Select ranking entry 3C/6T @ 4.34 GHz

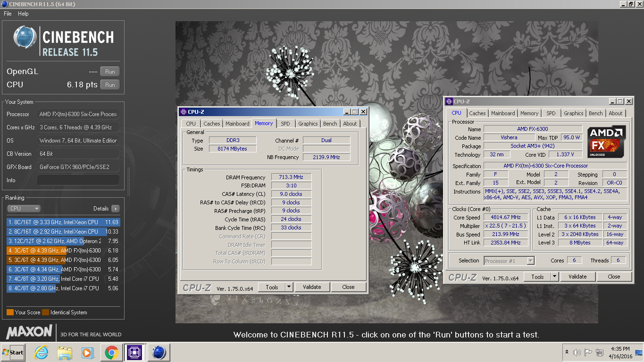point(63,269)
